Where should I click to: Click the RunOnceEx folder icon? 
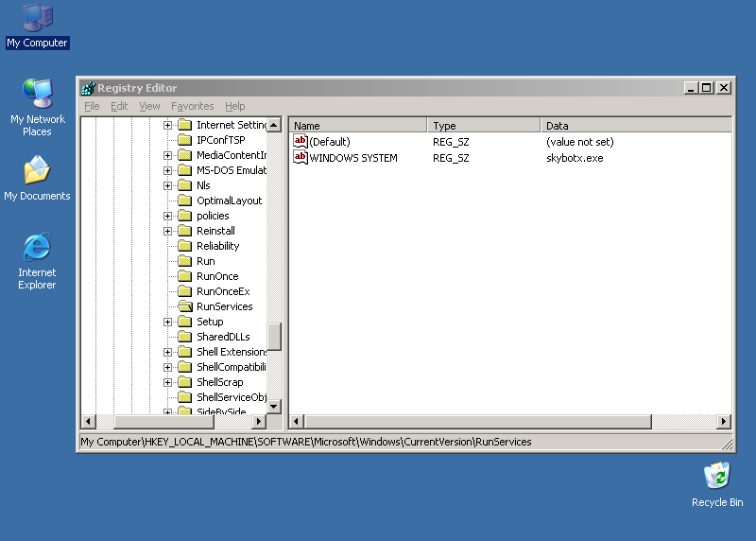point(184,291)
